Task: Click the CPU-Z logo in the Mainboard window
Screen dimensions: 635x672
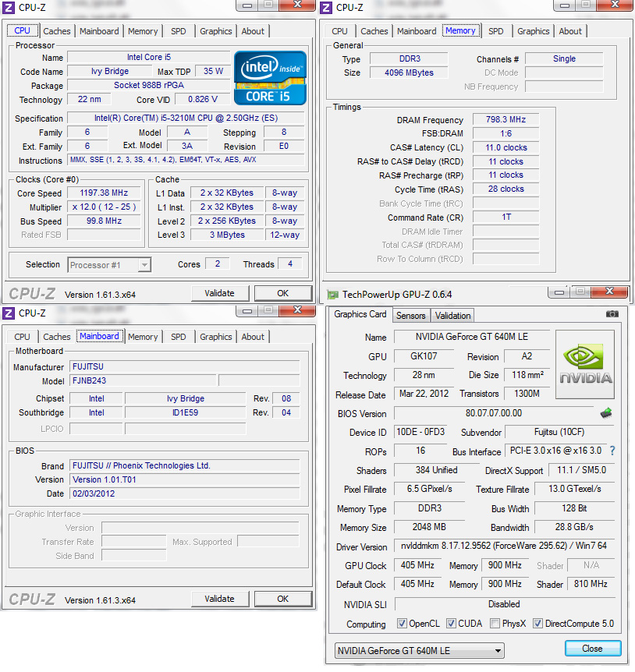Action: (x=34, y=598)
